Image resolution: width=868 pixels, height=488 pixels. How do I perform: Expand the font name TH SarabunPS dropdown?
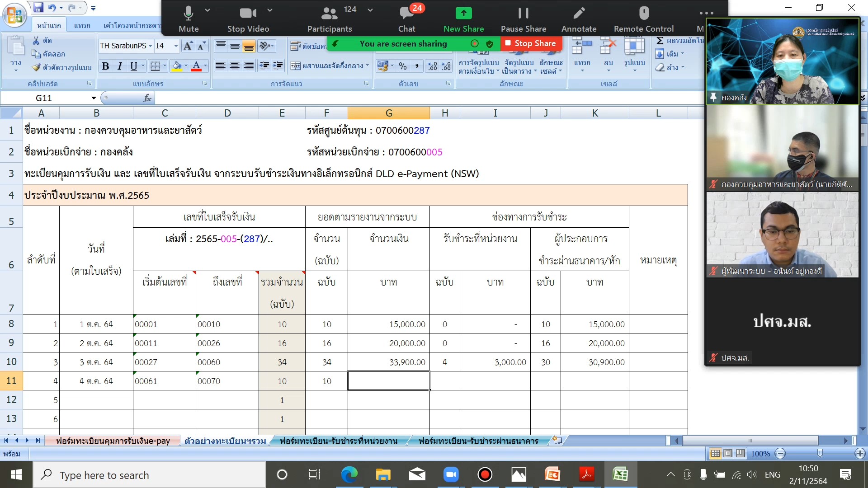pyautogui.click(x=150, y=46)
